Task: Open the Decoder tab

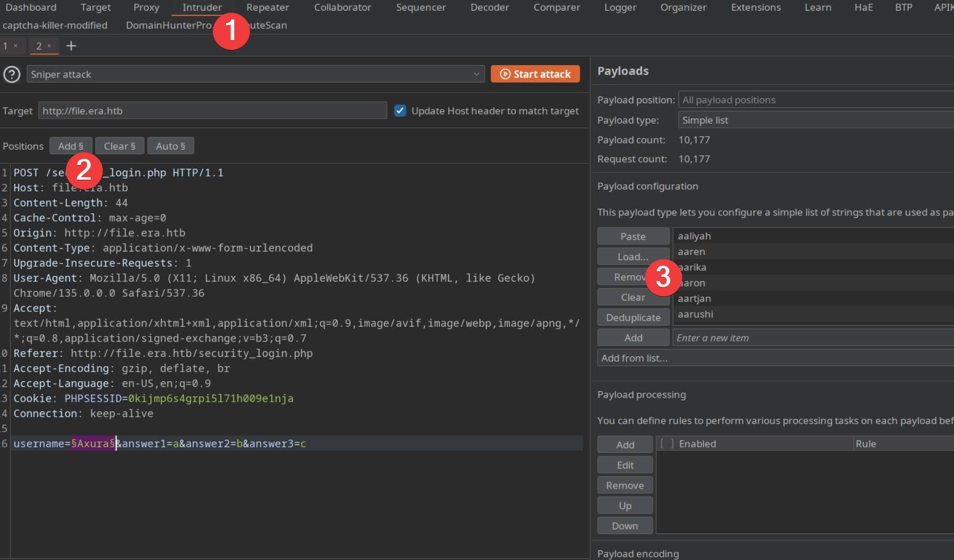Action: click(489, 8)
